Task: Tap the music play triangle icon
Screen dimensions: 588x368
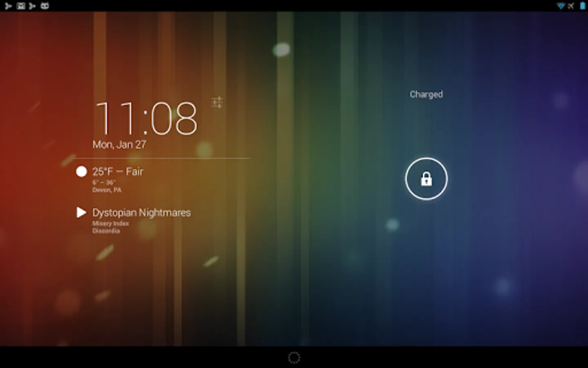Action: [x=81, y=212]
